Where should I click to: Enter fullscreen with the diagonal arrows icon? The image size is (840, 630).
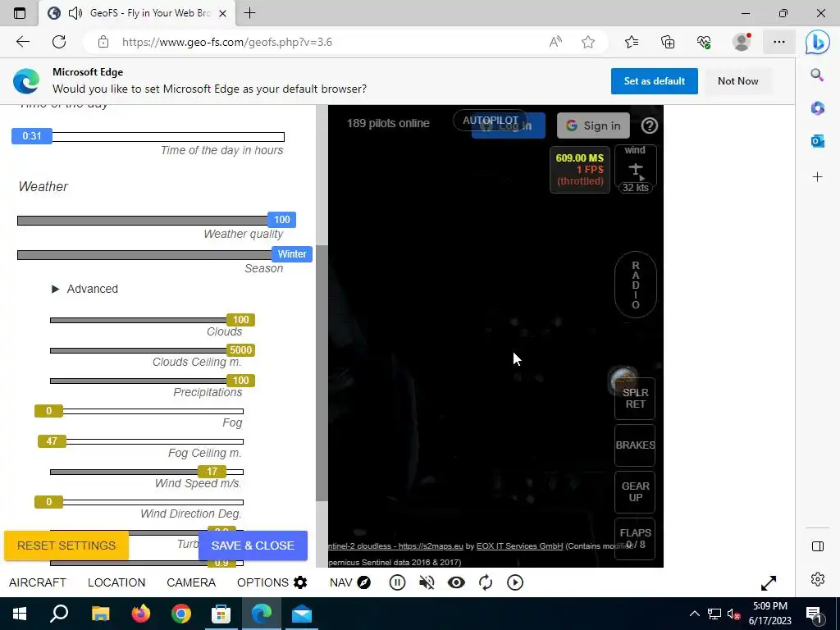(768, 583)
